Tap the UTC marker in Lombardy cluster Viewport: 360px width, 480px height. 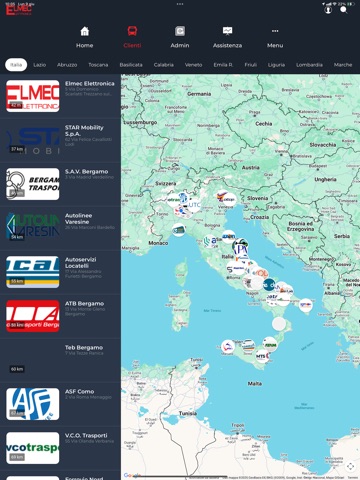coord(194,205)
